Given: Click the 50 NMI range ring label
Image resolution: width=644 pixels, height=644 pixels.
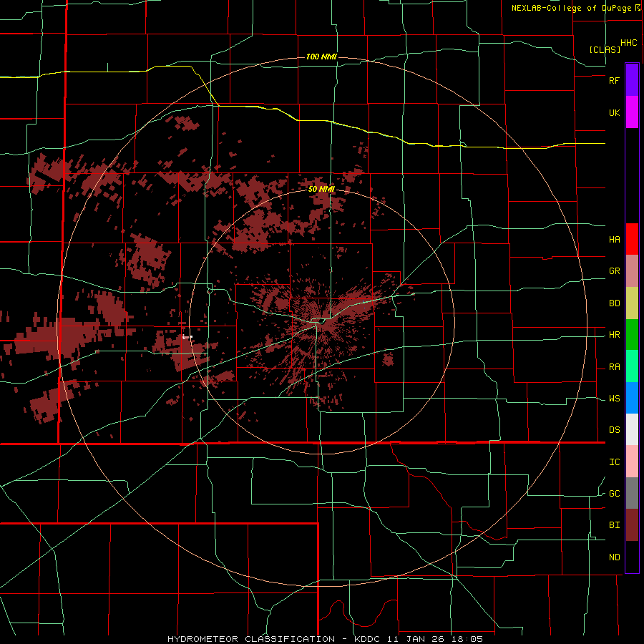Looking at the screenshot, I should pyautogui.click(x=321, y=190).
